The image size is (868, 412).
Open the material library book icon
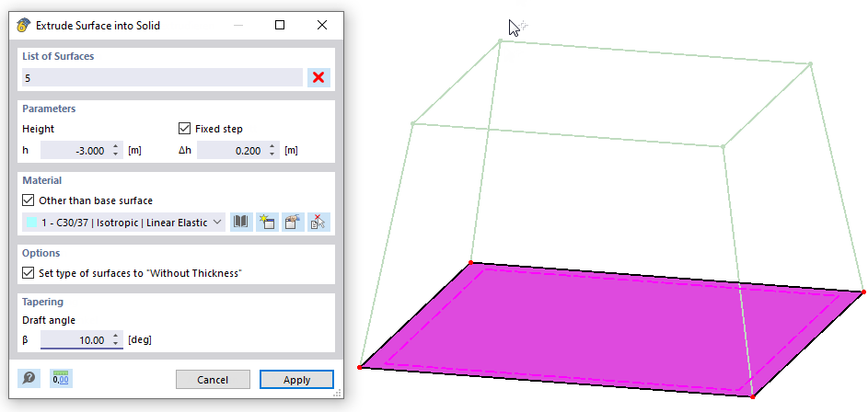tap(241, 223)
